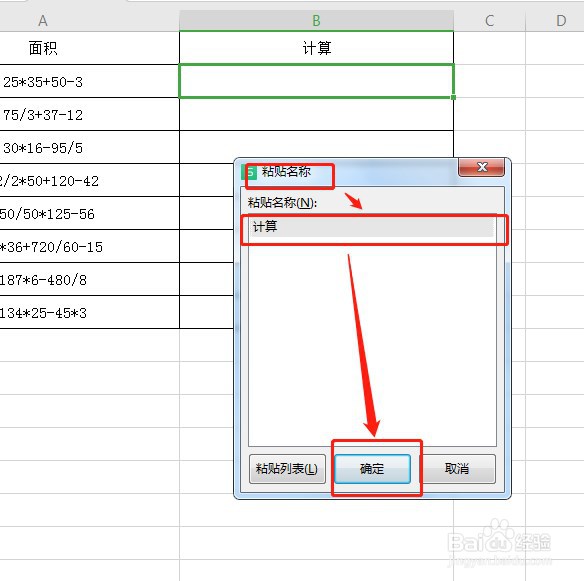Image resolution: width=584 pixels, height=581 pixels.
Task: Click the selected empty cell B2
Action: tap(316, 81)
